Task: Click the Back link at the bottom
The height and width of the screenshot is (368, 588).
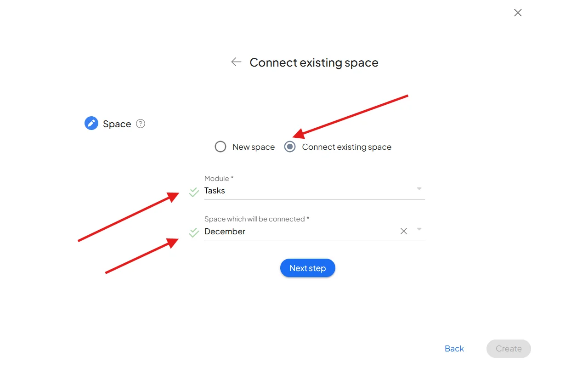Action: pyautogui.click(x=454, y=349)
